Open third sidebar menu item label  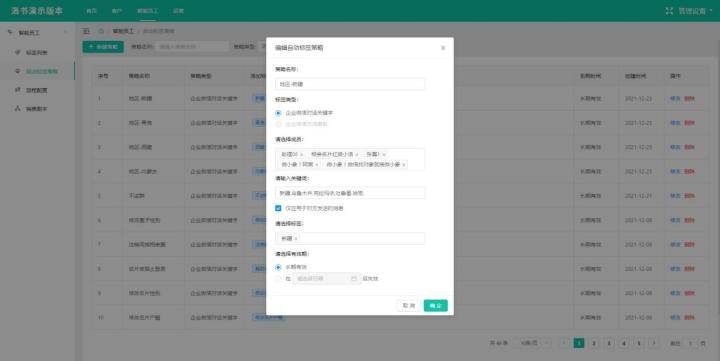[36, 90]
